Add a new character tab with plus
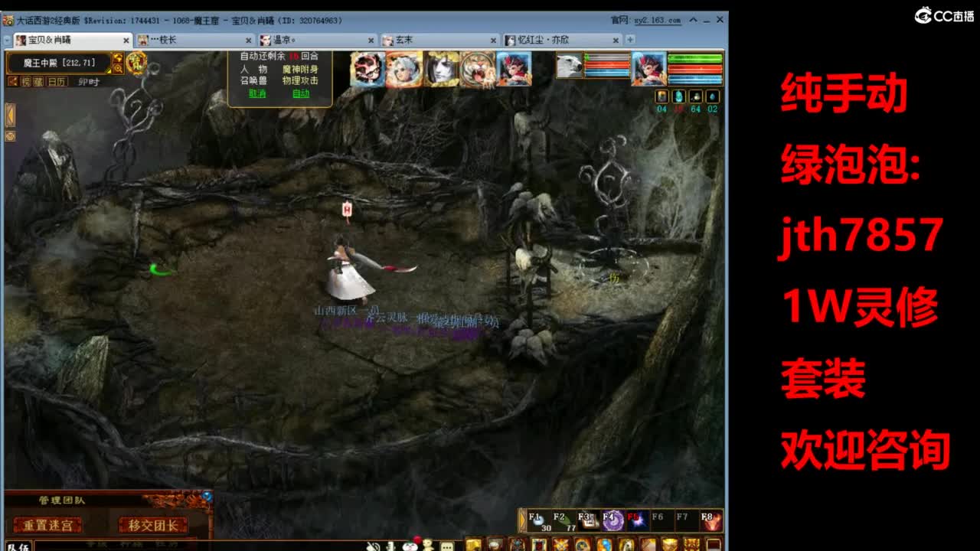The height and width of the screenshot is (551, 980). [x=630, y=39]
